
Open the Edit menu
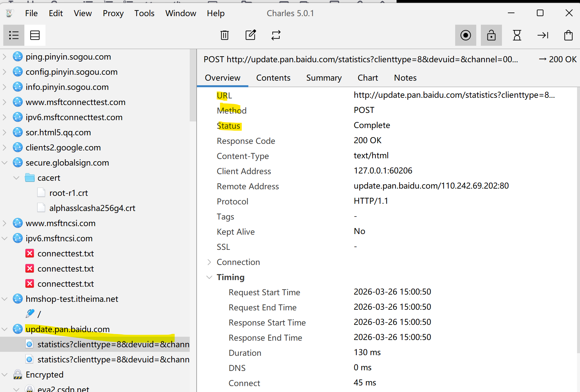[x=56, y=13]
